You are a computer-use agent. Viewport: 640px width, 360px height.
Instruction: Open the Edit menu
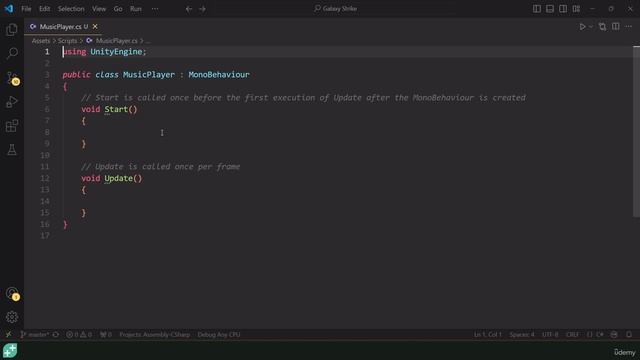click(44, 9)
